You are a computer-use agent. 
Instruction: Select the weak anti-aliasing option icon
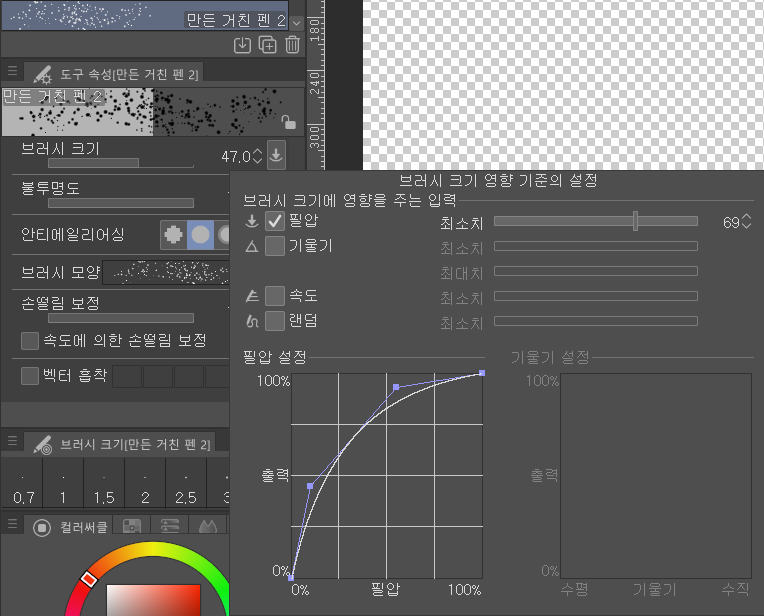point(200,234)
